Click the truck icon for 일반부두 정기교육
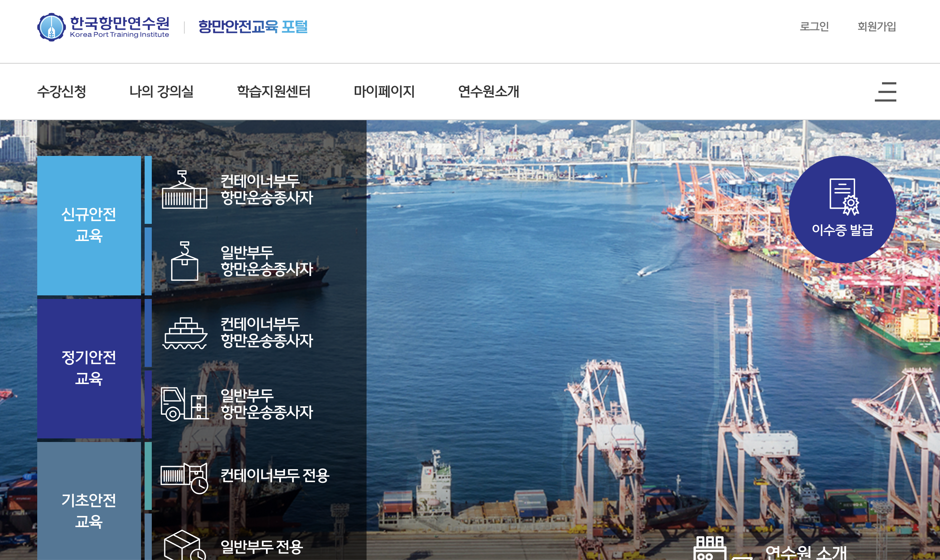This screenshot has height=560, width=940. pyautogui.click(x=184, y=404)
